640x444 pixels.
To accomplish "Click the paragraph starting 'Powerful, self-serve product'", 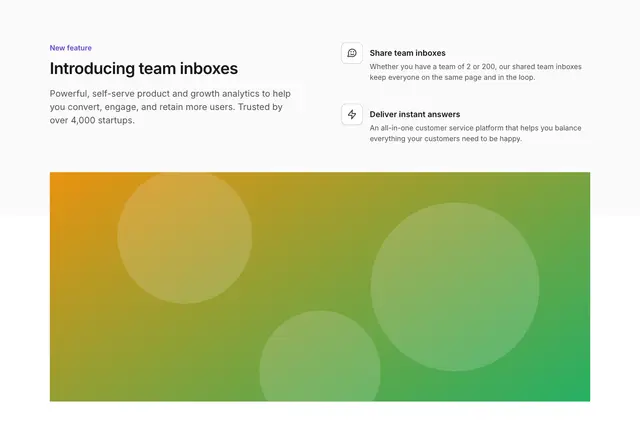I will tap(170, 107).
